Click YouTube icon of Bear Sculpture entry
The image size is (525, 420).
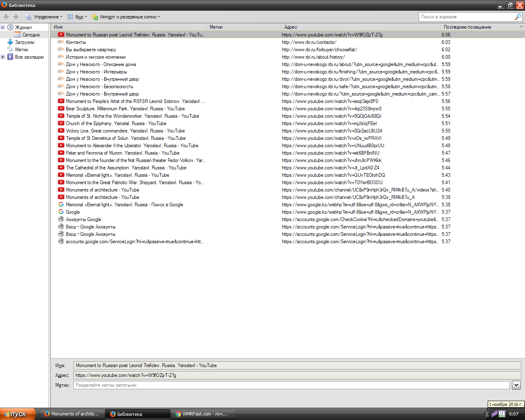point(61,109)
